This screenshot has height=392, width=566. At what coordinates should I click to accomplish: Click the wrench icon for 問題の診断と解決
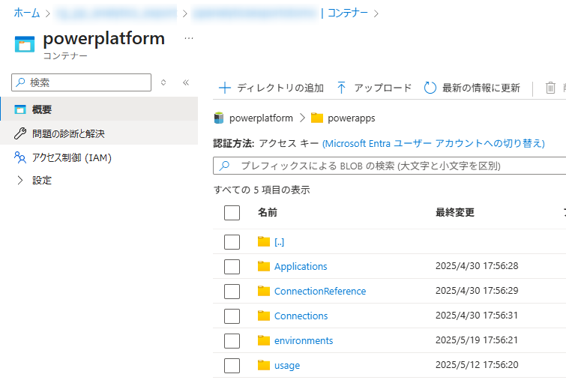tap(20, 133)
